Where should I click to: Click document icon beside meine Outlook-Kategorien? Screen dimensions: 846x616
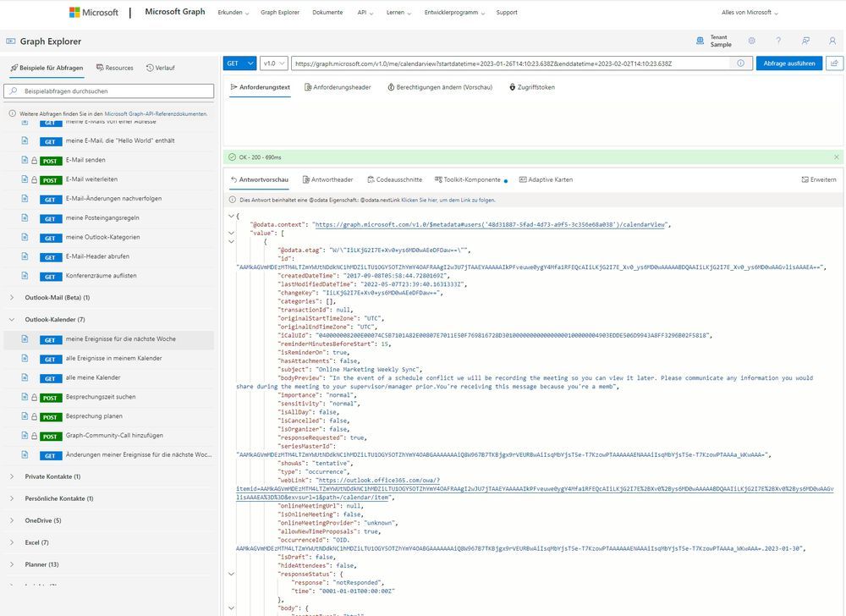(x=25, y=237)
